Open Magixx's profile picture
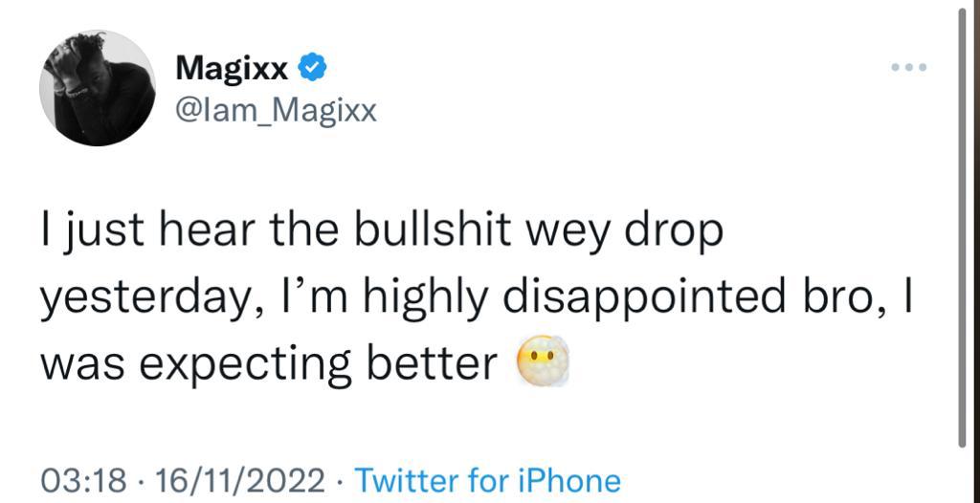This screenshot has height=503, width=980. pos(97,88)
